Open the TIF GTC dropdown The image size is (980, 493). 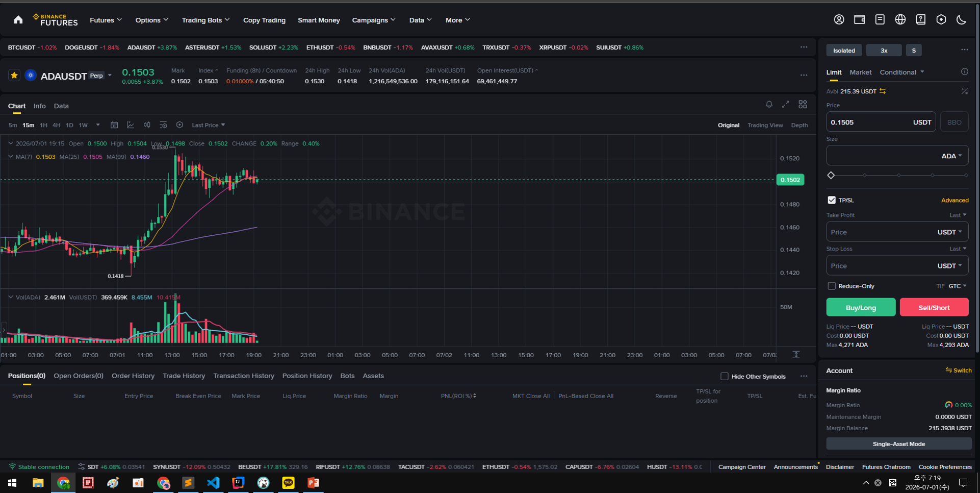tap(957, 286)
